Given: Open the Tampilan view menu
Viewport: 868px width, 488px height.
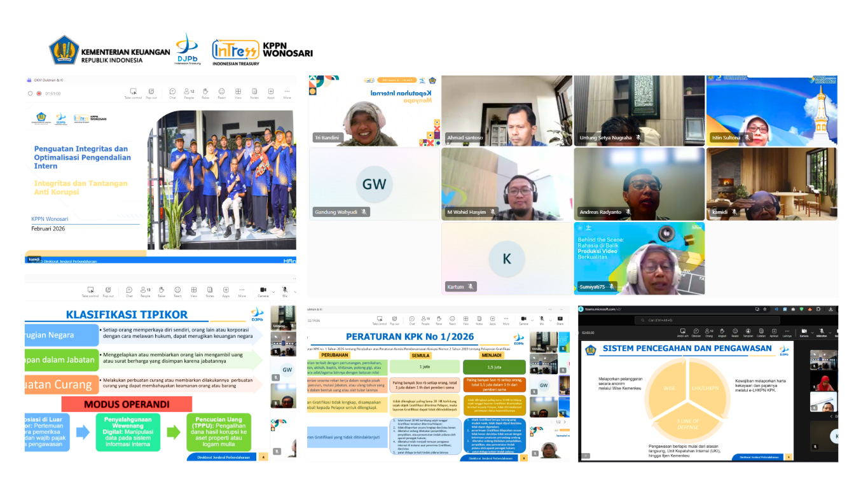Looking at the screenshot, I should pos(748,331).
